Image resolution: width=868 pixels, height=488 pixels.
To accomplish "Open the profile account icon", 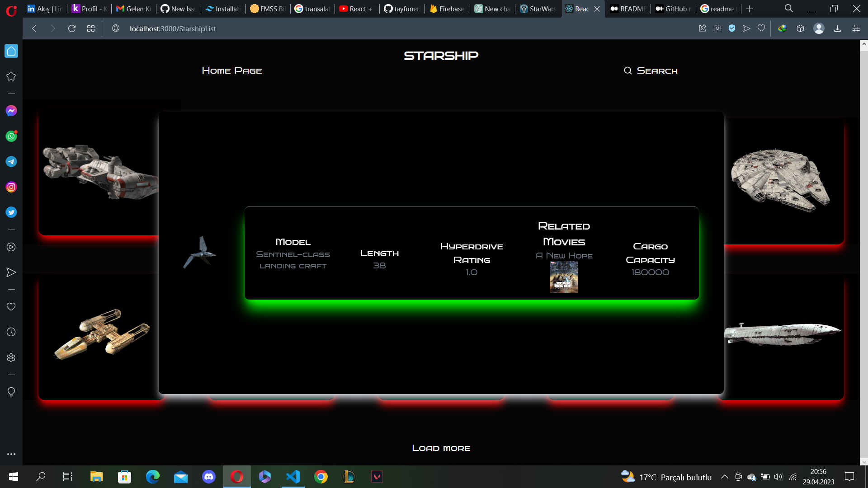I will click(x=819, y=28).
